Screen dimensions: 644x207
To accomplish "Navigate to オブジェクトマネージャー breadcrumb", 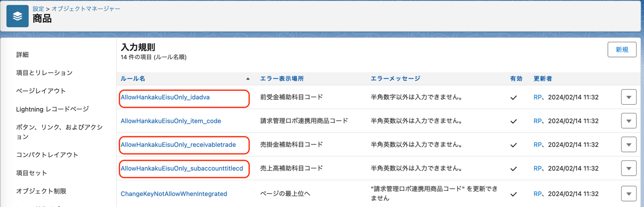I will pos(86,9).
